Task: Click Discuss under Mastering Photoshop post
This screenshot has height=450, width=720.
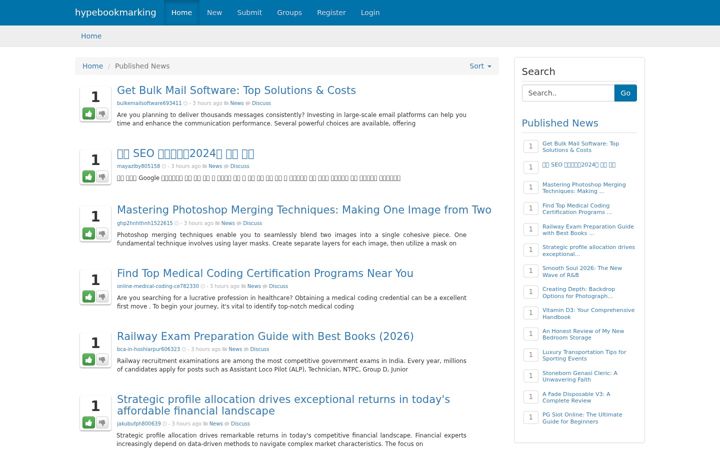Action: point(253,223)
